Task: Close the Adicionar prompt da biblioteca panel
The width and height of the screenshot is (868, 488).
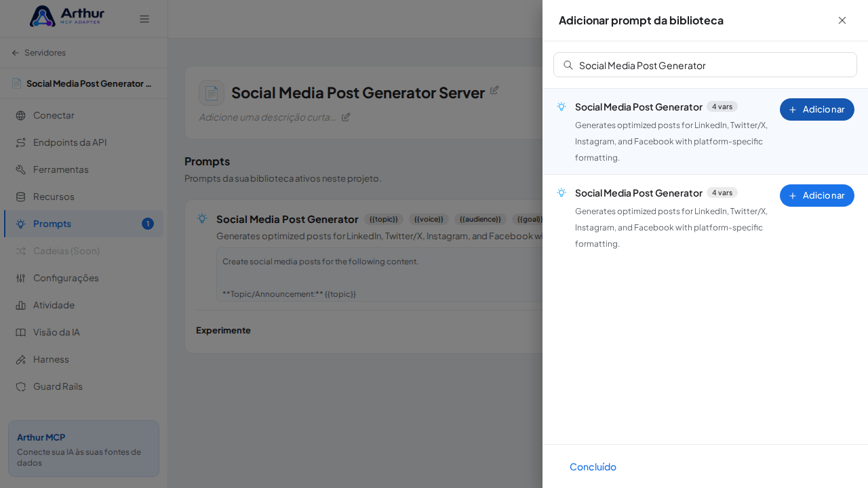Action: pos(842,20)
